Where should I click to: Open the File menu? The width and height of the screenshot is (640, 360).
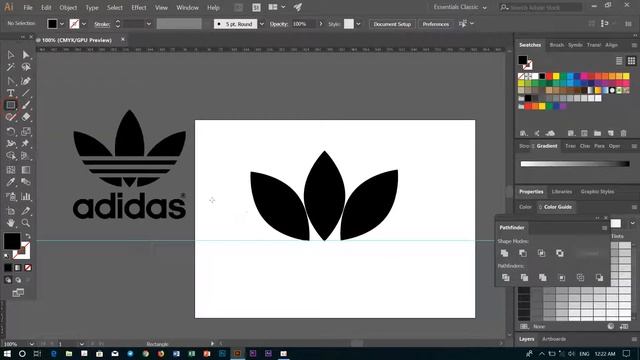(28, 8)
